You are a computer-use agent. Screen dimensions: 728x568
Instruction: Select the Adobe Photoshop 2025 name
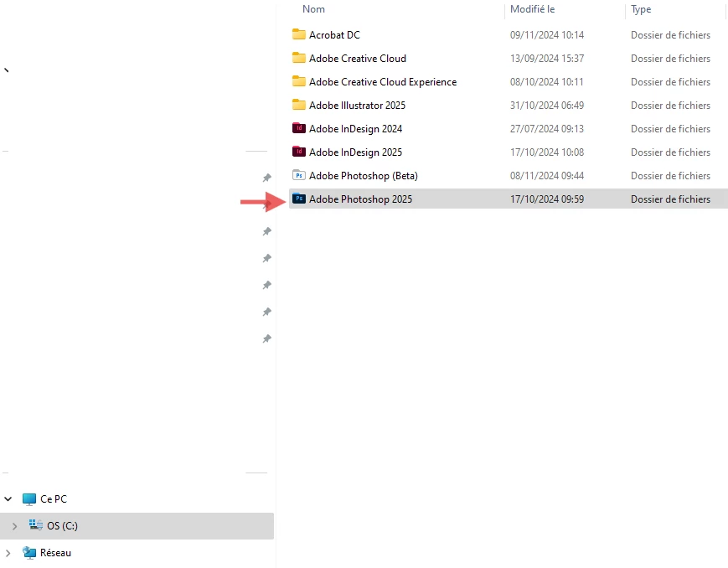360,199
